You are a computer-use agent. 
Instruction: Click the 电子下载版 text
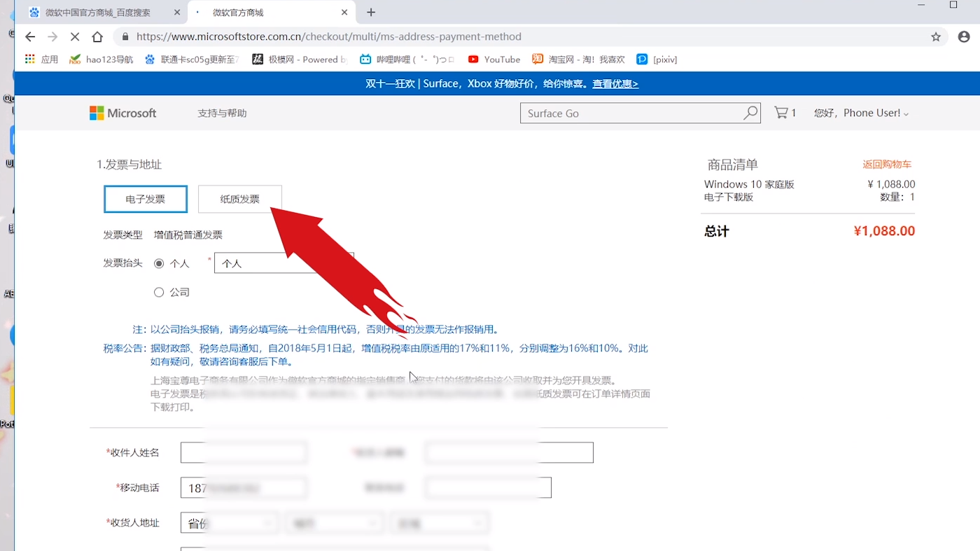pos(729,197)
